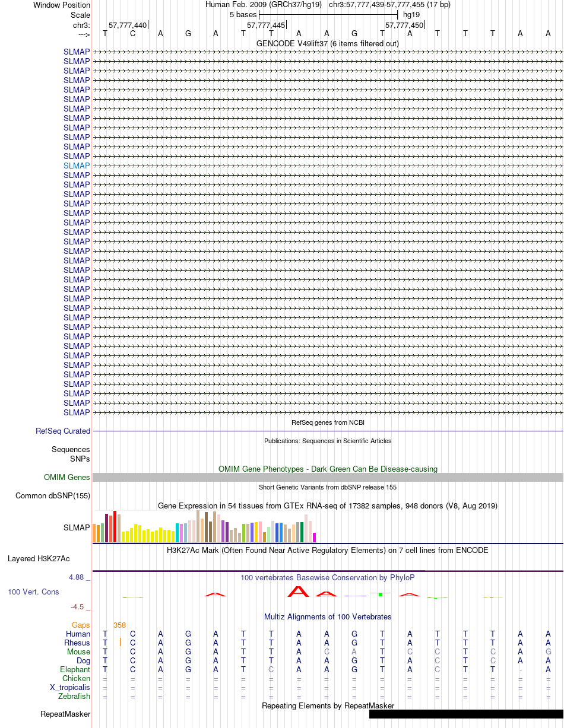Click the Zebrafish species row label
This screenshot has width=564, height=728.
tap(74, 697)
